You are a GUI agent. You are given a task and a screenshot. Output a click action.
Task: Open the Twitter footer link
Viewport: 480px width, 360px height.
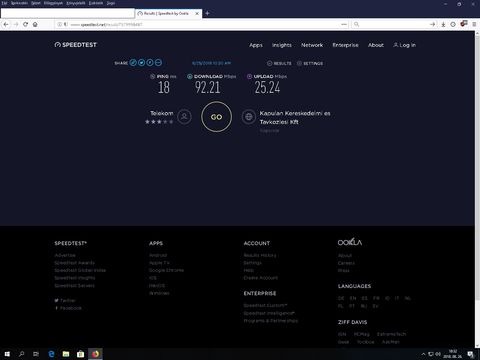point(65,300)
